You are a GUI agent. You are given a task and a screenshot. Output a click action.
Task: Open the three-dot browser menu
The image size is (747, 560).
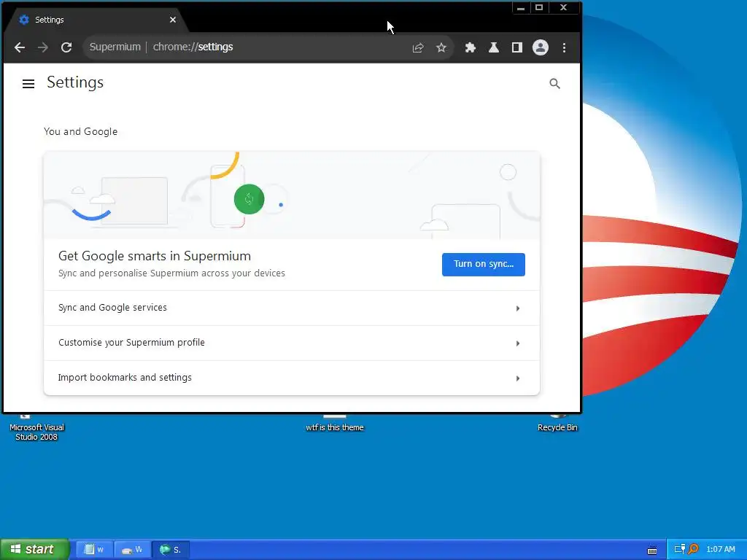click(x=564, y=47)
